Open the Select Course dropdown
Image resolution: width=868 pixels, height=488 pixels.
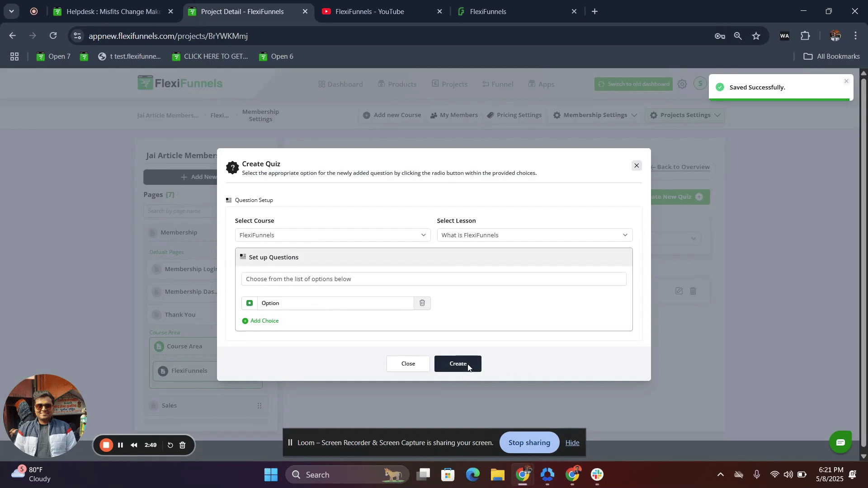(332, 235)
